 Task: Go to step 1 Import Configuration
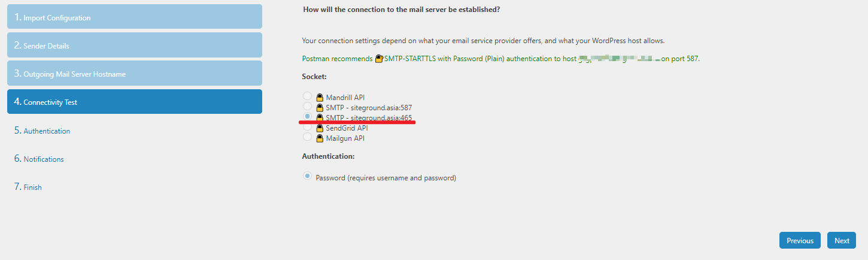[x=135, y=17]
